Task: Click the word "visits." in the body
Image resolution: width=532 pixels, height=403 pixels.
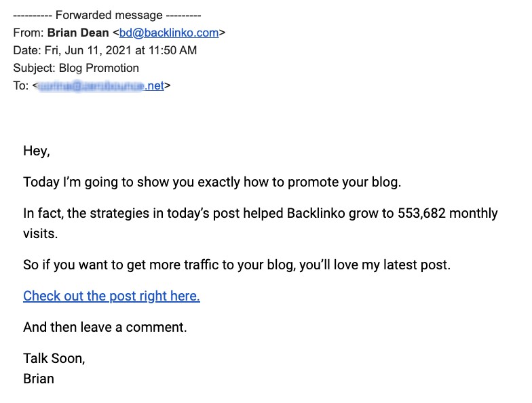Action: [40, 233]
